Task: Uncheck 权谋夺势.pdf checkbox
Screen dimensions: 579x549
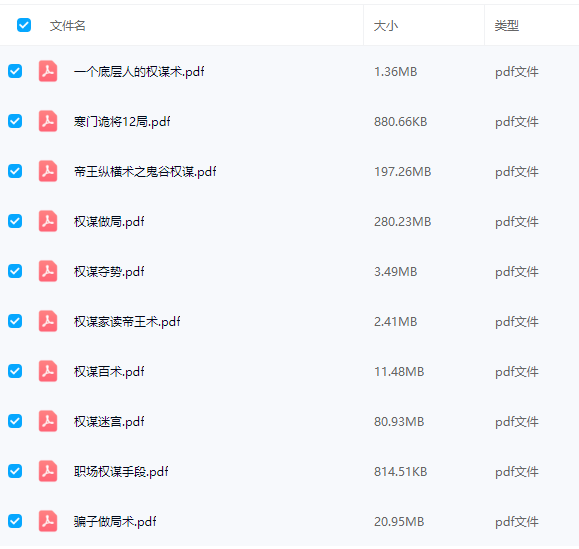Action: (15, 271)
